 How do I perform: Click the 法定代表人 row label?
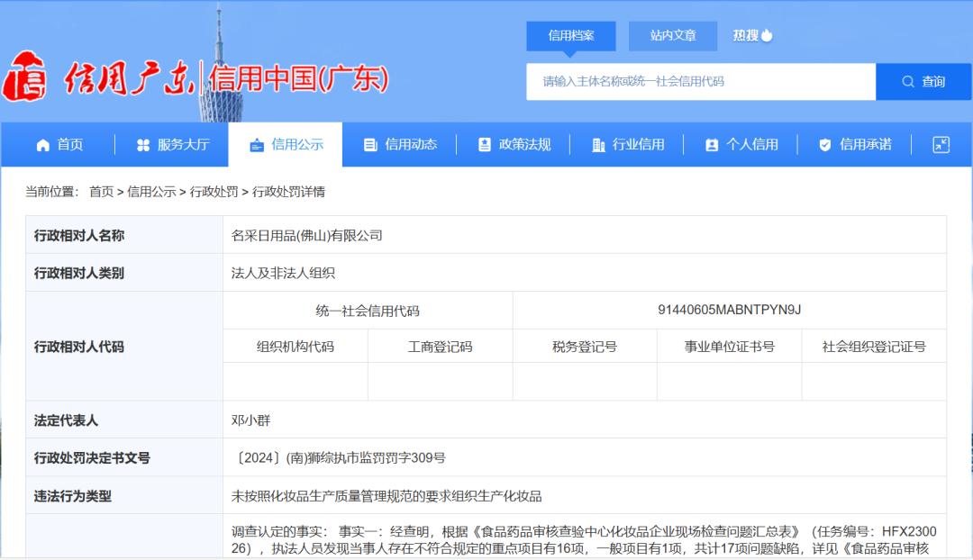[66, 420]
